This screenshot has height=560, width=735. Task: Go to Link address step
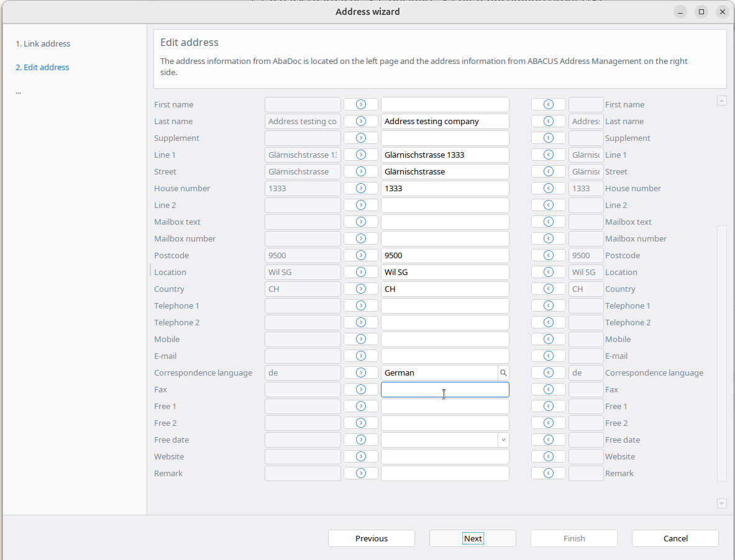(x=43, y=43)
